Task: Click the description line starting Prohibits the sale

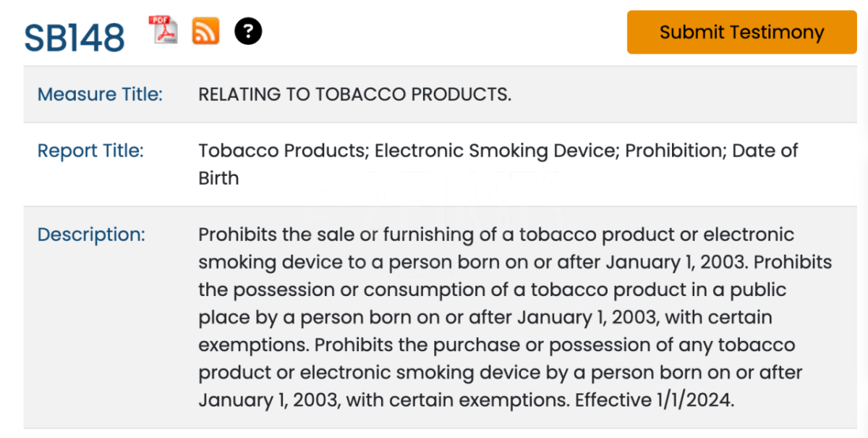Action: pyautogui.click(x=496, y=235)
